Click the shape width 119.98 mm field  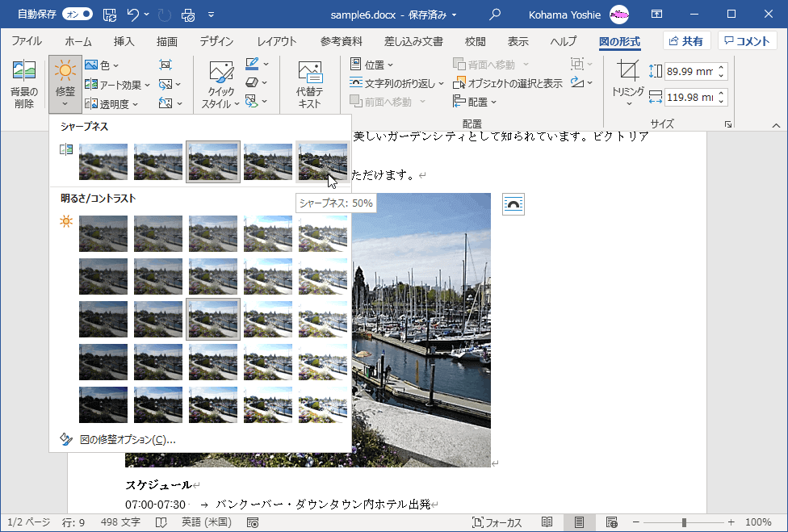click(x=689, y=98)
